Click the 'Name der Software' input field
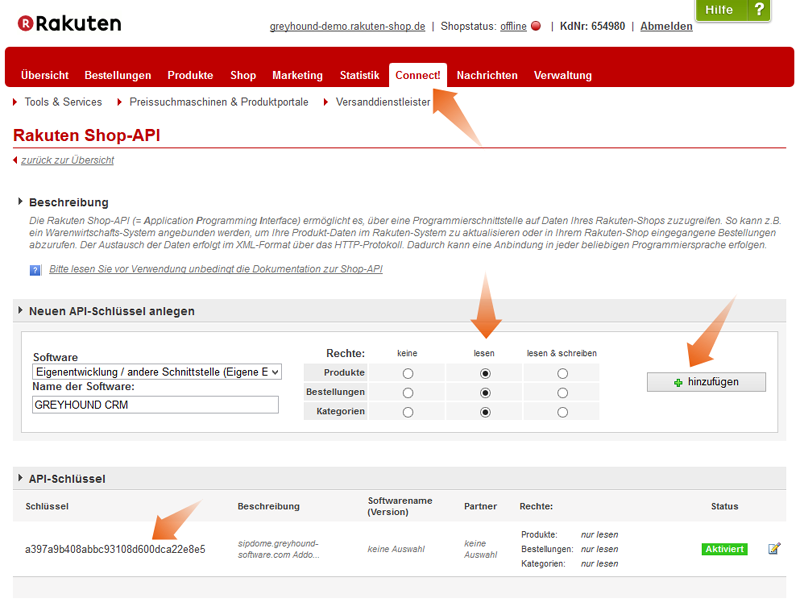This screenshot has width=800, height=615. (x=155, y=405)
